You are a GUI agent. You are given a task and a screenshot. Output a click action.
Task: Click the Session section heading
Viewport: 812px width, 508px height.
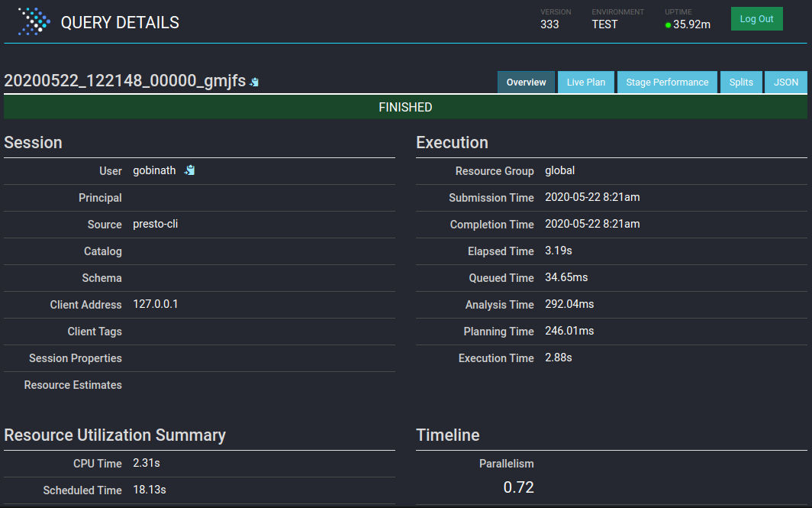[x=33, y=143]
